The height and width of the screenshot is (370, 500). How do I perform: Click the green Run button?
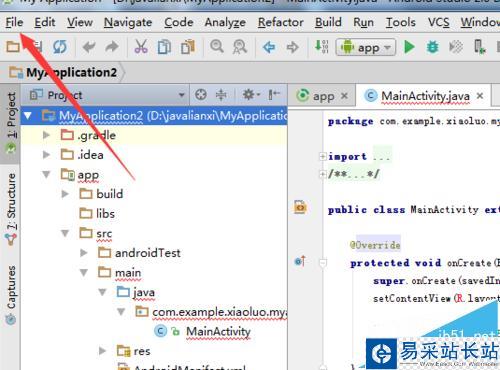point(409,47)
